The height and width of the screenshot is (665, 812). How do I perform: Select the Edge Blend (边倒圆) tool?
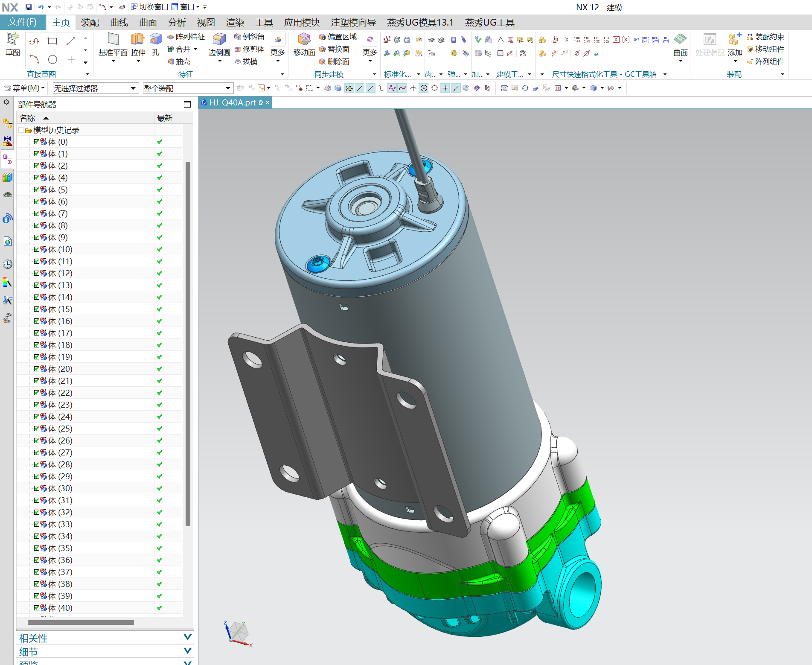pos(219,39)
